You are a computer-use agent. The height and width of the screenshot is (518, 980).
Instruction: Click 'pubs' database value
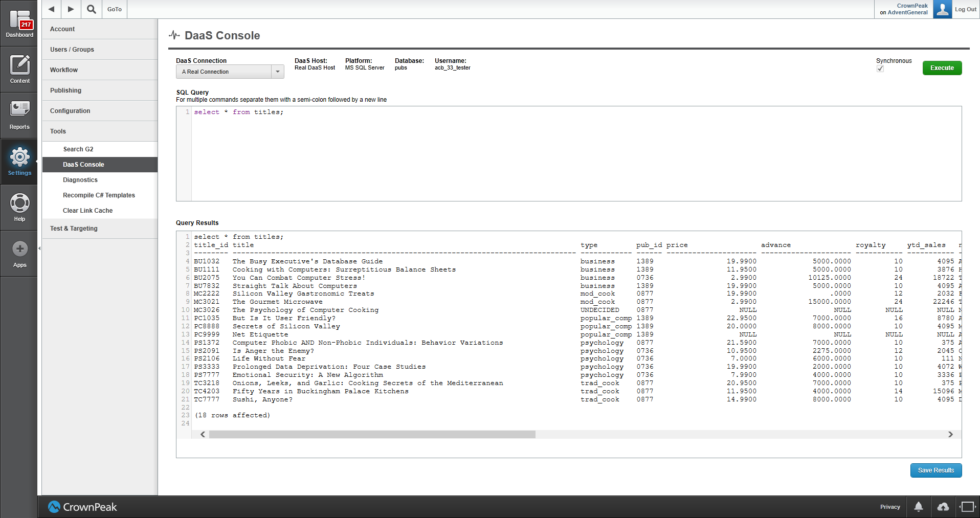(x=401, y=67)
